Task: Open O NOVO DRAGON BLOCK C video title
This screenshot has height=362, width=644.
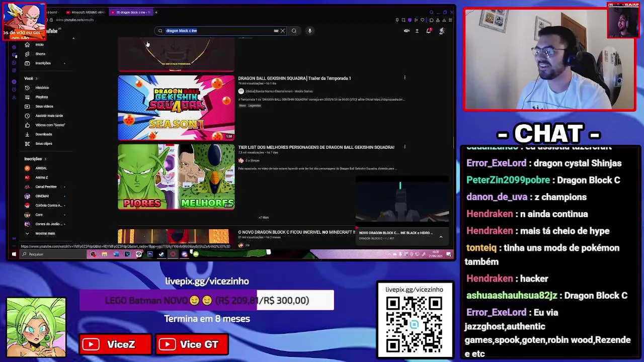Action: 296,232
